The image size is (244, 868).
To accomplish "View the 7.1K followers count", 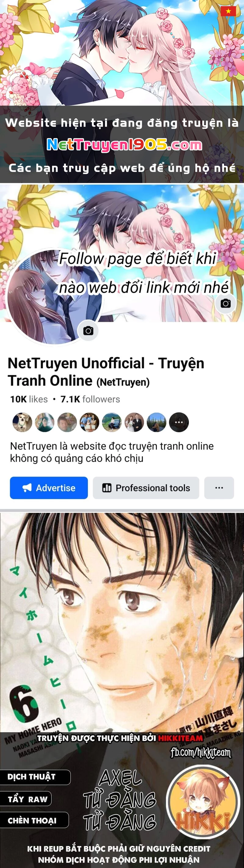I will tap(90, 399).
